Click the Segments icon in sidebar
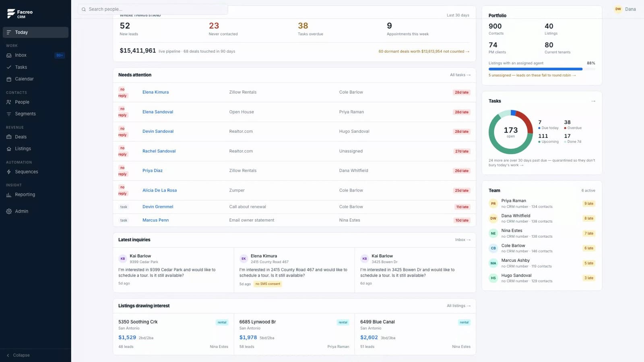Screen dimensions: 644x362 pyautogui.click(x=9, y=114)
